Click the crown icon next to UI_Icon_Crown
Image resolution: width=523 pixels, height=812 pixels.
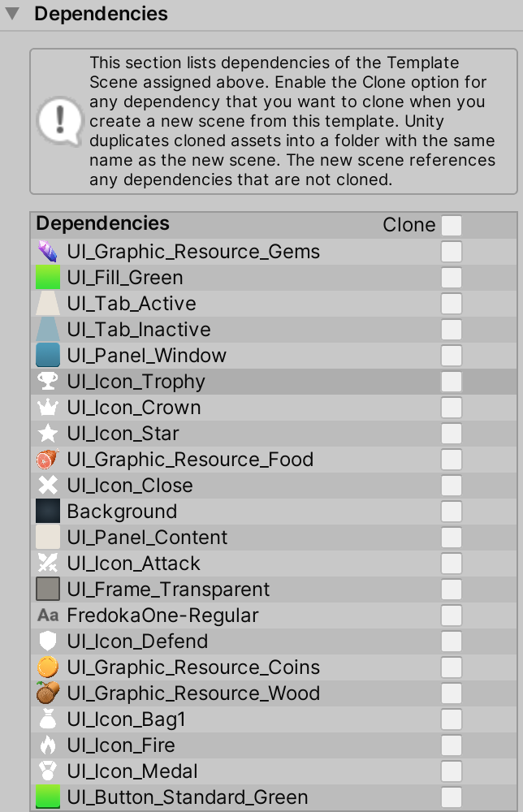(x=47, y=407)
